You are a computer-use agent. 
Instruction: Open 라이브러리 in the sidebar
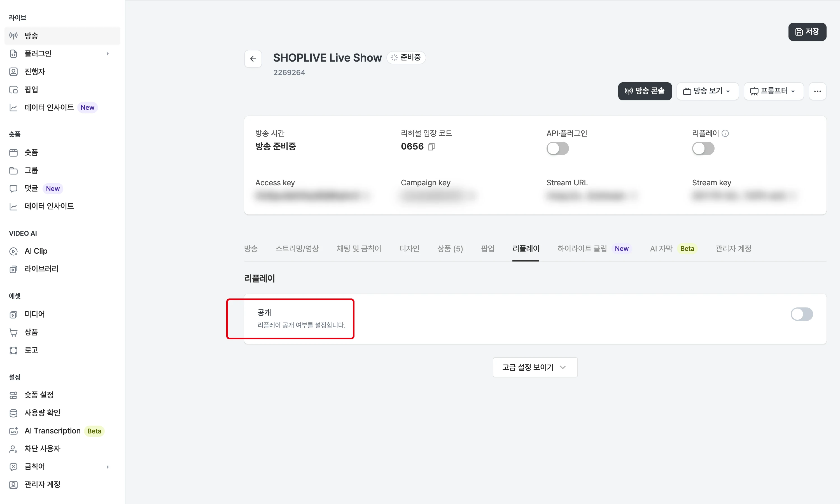click(62, 269)
